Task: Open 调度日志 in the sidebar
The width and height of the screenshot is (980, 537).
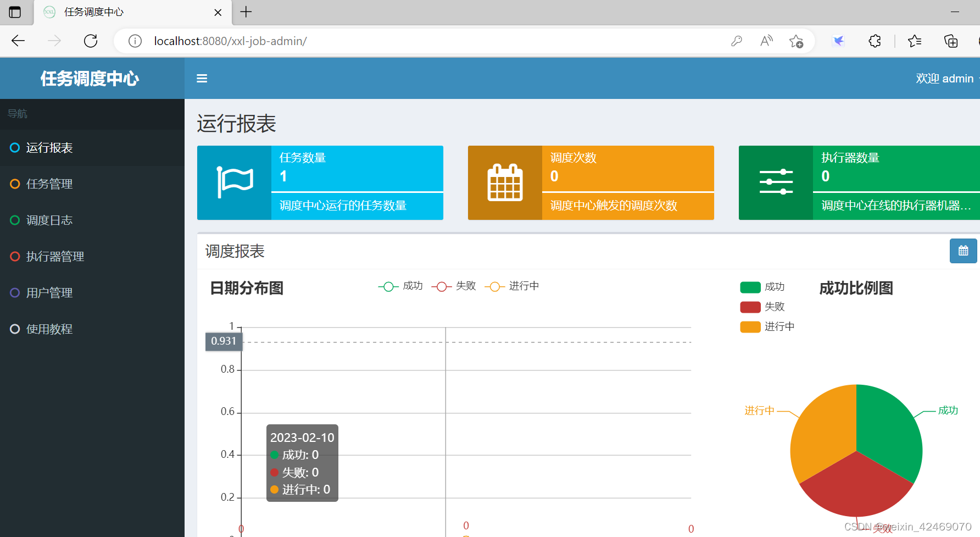Action: click(92, 220)
